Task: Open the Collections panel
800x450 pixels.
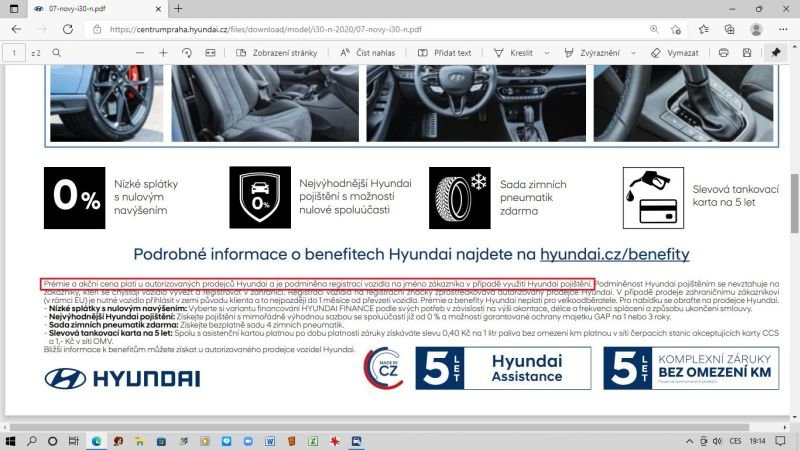Action: (730, 29)
